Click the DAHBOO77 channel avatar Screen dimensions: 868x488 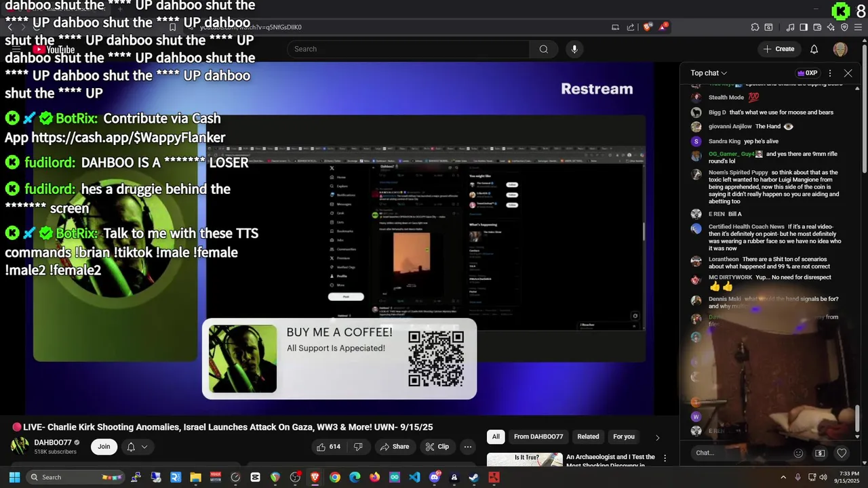coord(20,447)
